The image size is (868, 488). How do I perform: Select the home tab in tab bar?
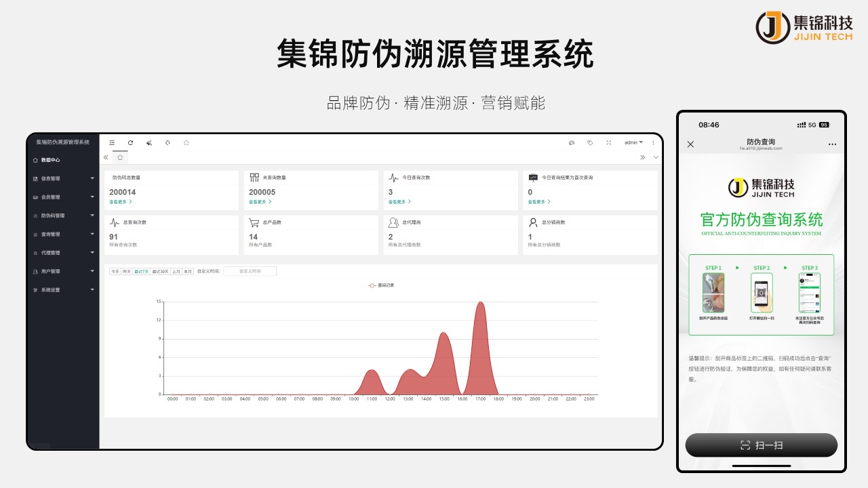(x=120, y=157)
